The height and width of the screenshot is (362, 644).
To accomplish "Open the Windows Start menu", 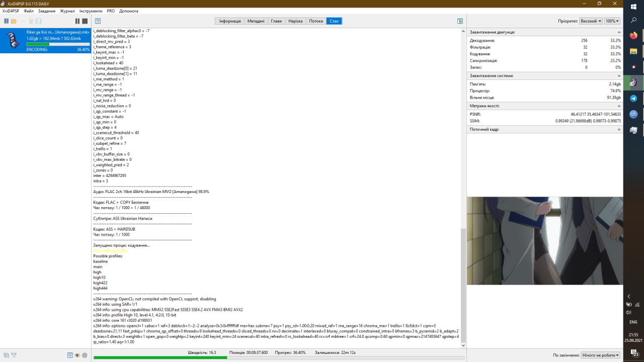I will point(633,7).
